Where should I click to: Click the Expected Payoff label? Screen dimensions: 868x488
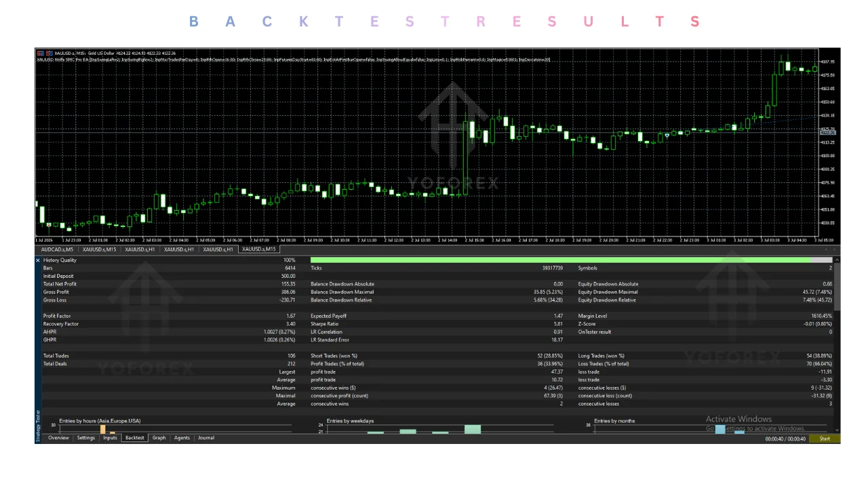coord(329,316)
